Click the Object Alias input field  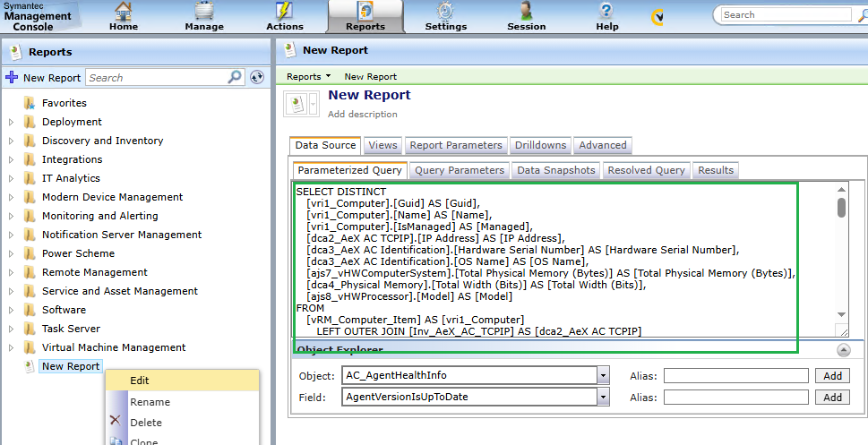[736, 376]
